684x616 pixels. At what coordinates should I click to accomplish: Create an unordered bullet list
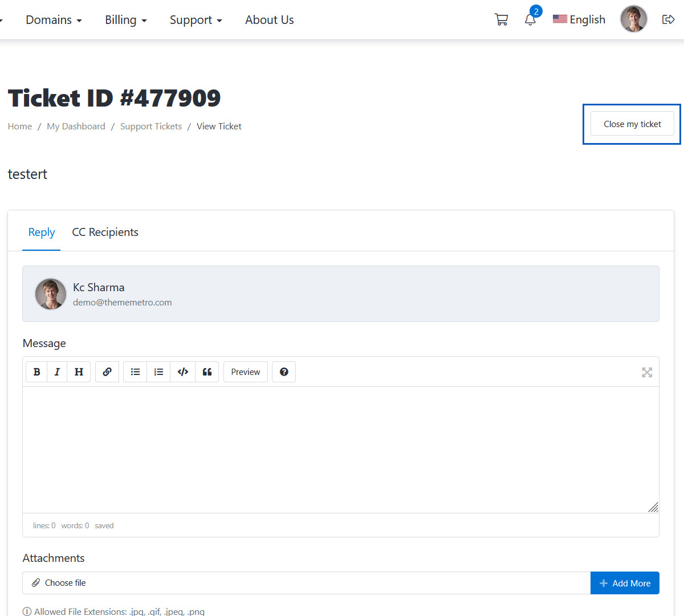point(135,372)
